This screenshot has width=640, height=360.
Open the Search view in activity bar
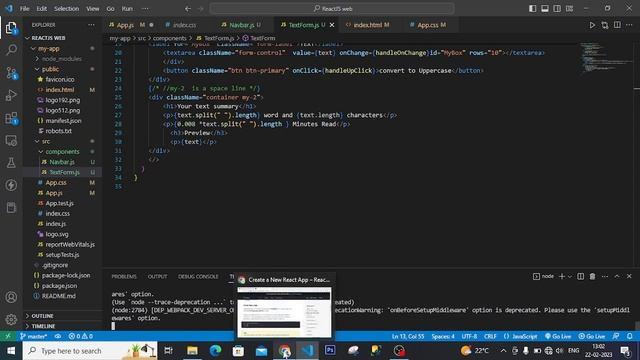pos(11,50)
